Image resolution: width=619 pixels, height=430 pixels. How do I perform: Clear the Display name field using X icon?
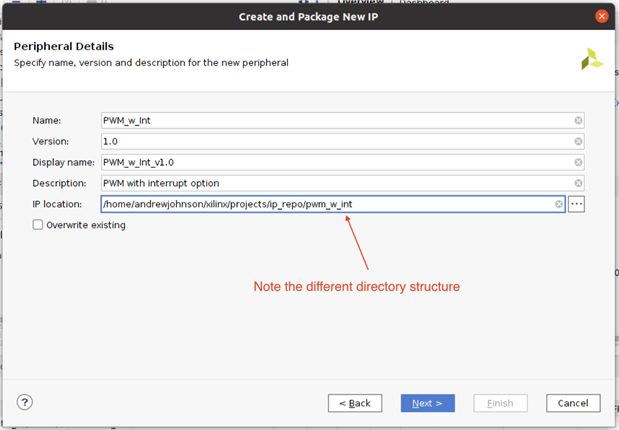(578, 162)
